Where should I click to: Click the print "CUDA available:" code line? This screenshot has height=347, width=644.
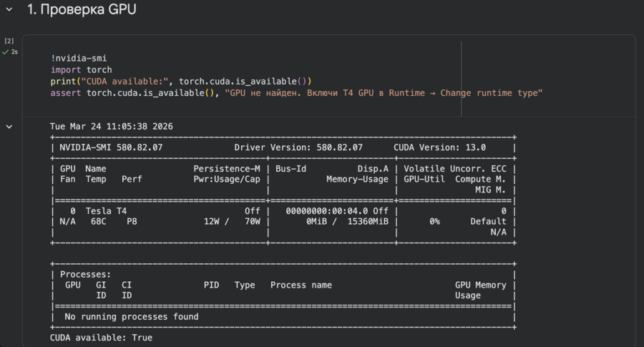click(181, 82)
